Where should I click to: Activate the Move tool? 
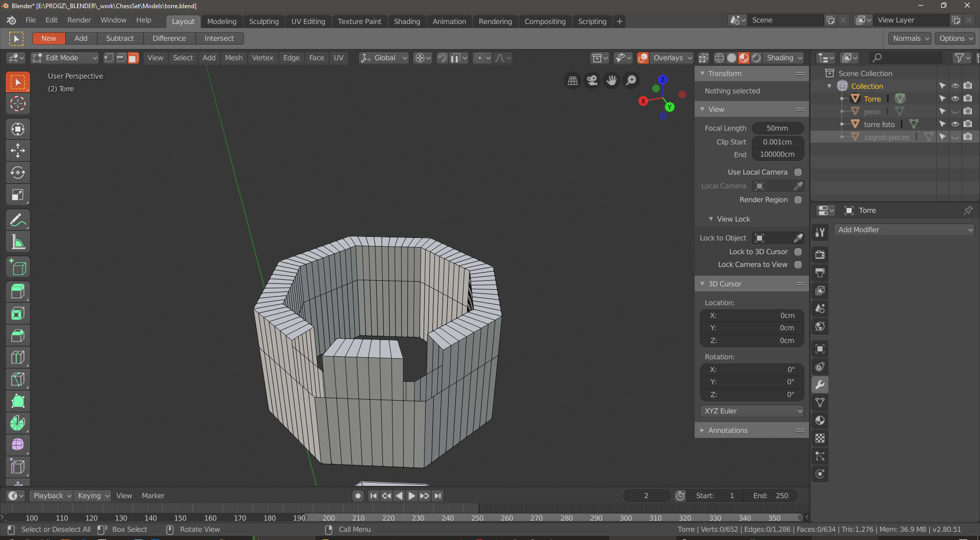pos(18,151)
